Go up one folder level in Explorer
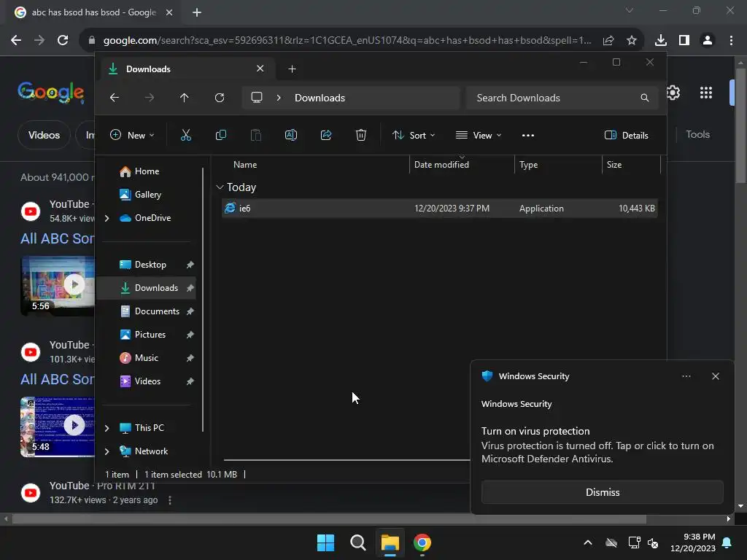This screenshot has height=560, width=747. click(185, 98)
